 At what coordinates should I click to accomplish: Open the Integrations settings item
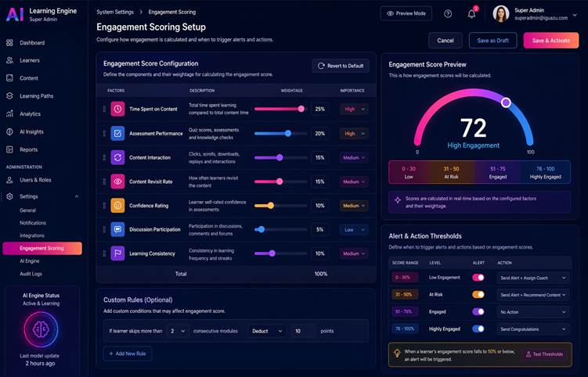coord(32,235)
